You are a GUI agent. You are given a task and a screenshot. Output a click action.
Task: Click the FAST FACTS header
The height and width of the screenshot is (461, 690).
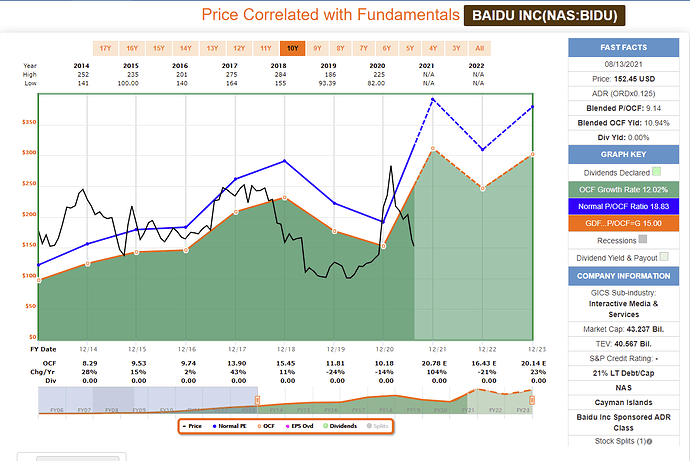click(624, 48)
